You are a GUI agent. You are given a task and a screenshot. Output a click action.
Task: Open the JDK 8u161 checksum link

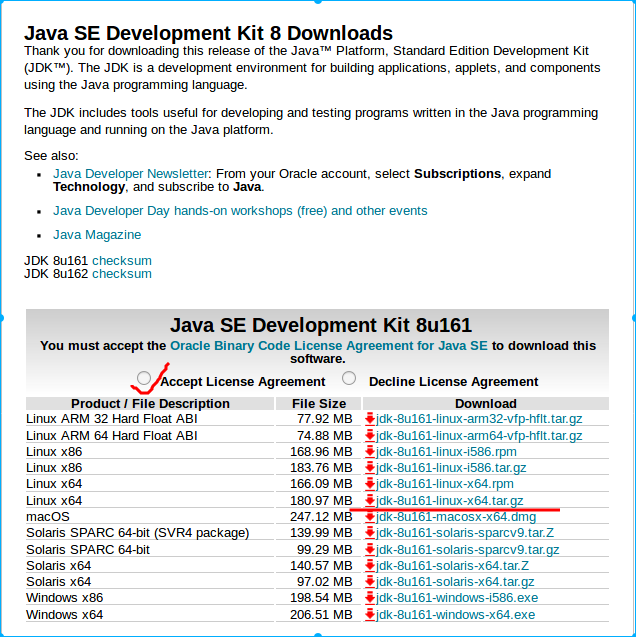tap(122, 260)
